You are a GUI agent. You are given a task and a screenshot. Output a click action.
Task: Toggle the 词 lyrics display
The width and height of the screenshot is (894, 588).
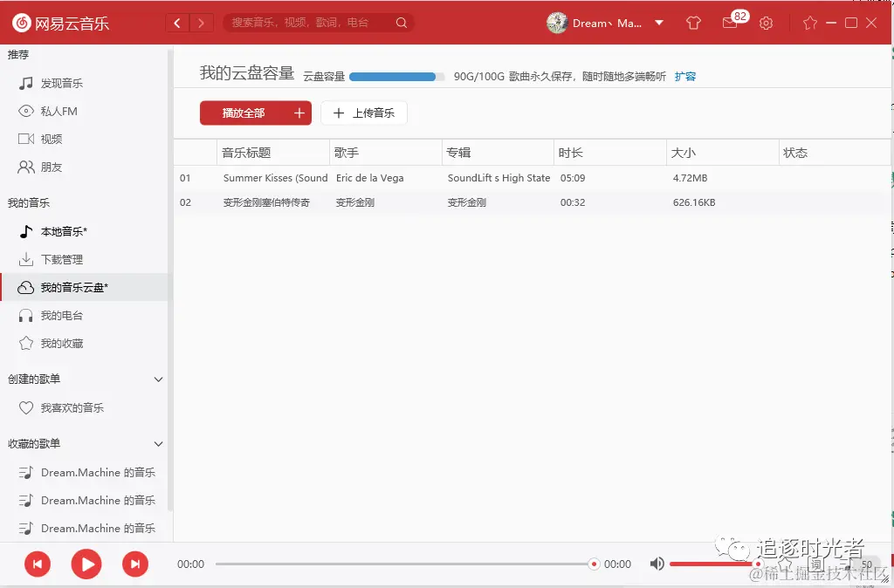coord(815,565)
